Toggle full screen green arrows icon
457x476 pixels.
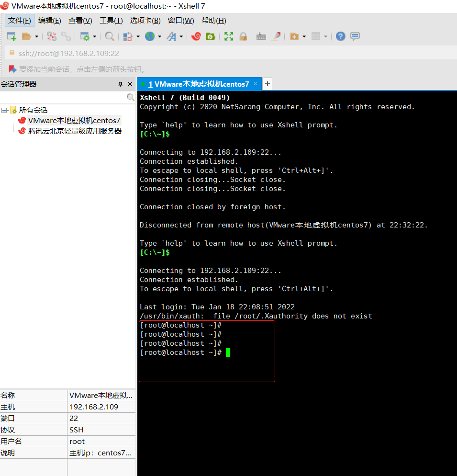(229, 36)
